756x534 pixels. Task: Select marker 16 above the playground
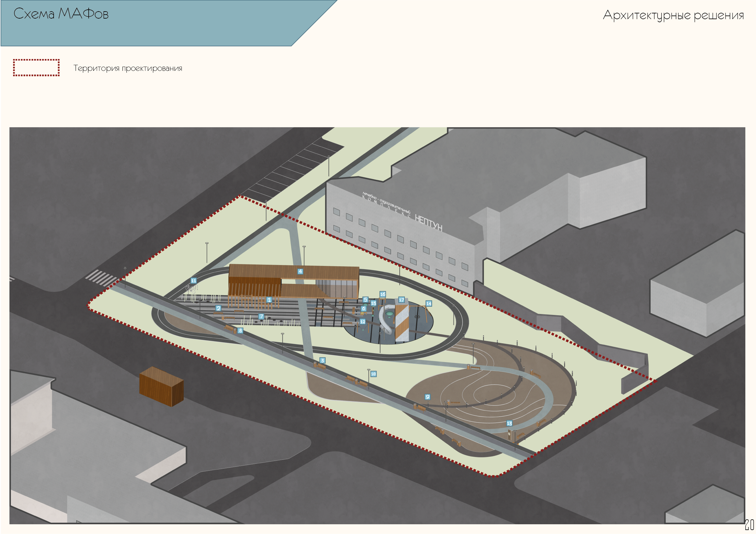tap(383, 294)
